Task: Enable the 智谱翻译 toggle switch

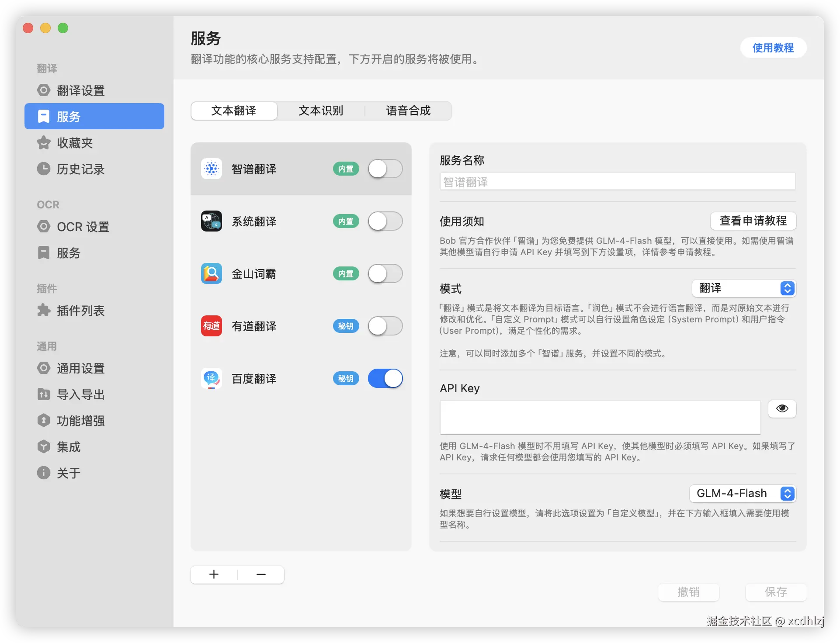Action: point(385,169)
